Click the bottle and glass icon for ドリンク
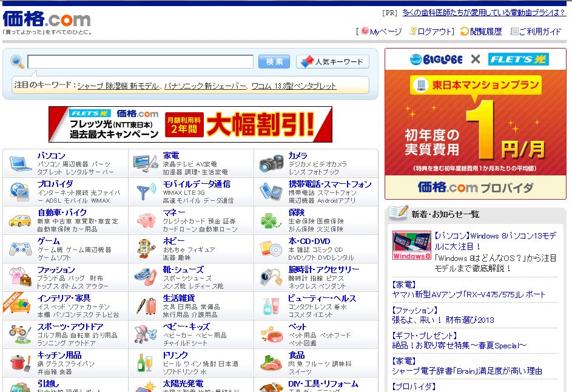 click(x=145, y=363)
